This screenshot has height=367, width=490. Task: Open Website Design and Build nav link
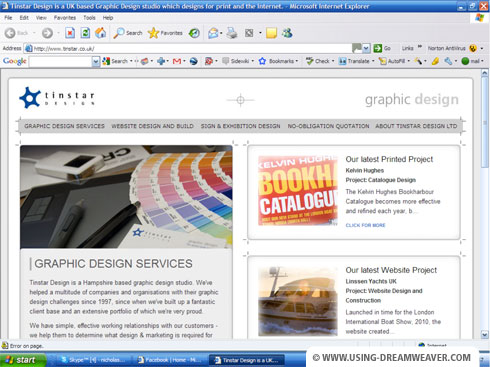(x=152, y=126)
